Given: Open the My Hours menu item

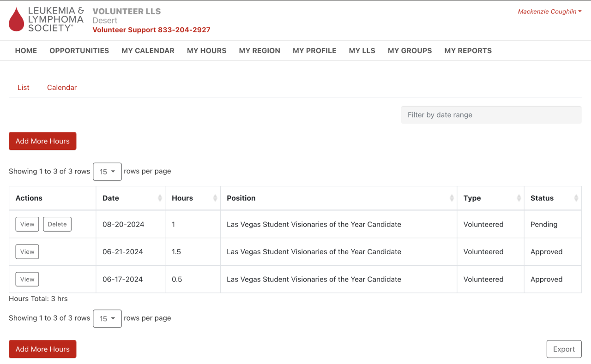Looking at the screenshot, I should click(x=206, y=51).
